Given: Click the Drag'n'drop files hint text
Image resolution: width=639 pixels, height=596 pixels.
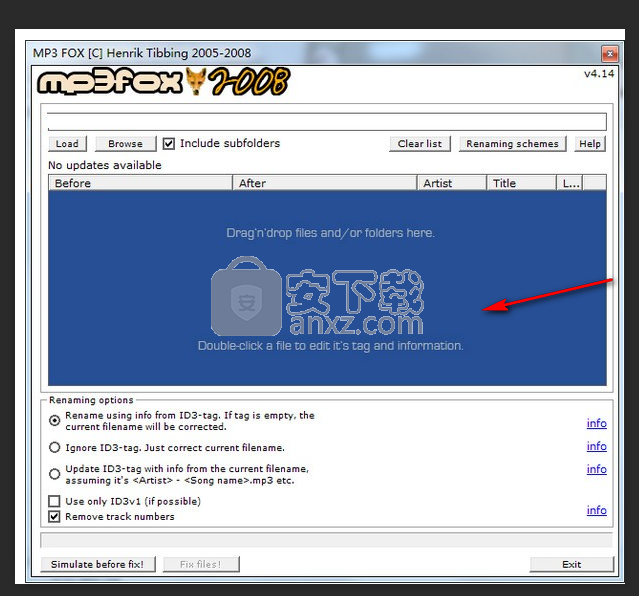Looking at the screenshot, I should pos(331,233).
